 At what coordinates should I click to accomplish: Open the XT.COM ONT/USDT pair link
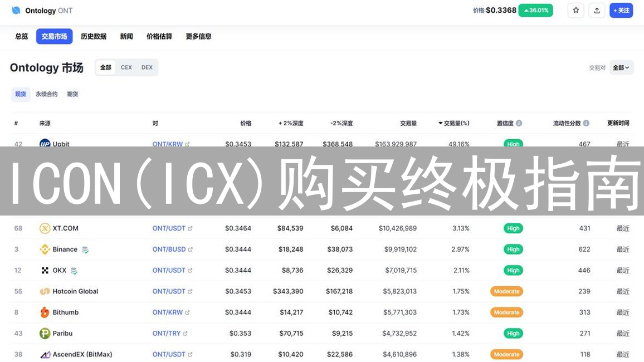coord(169,228)
